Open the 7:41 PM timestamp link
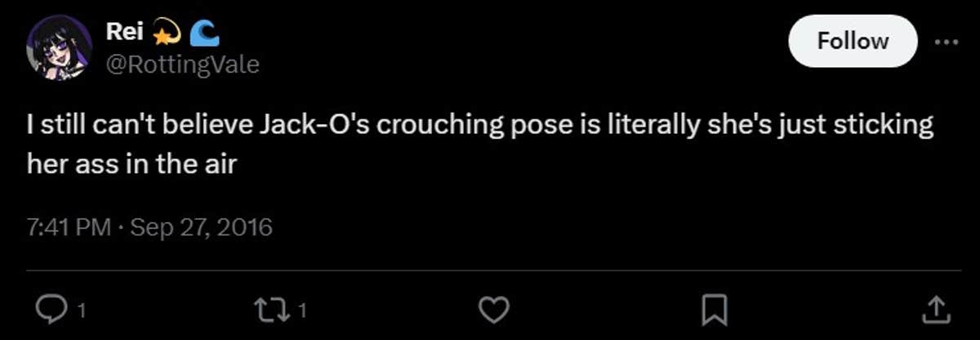Image resolution: width=980 pixels, height=340 pixels. tap(68, 226)
